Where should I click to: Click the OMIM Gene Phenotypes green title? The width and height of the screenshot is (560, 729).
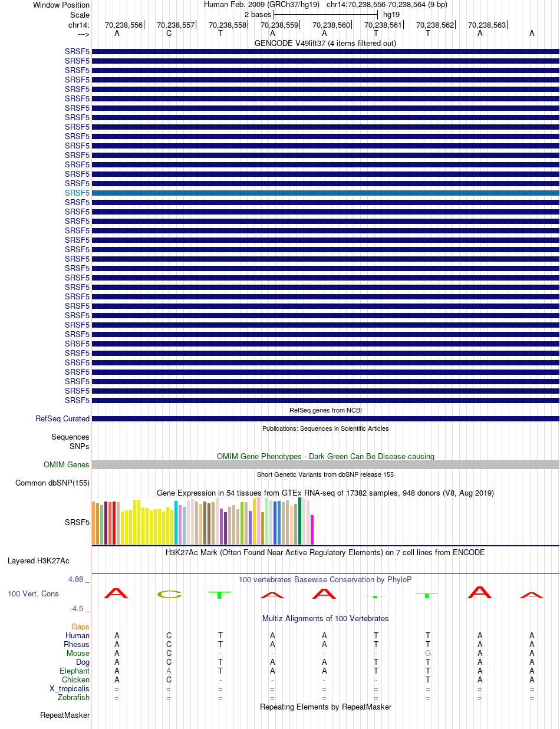click(325, 456)
